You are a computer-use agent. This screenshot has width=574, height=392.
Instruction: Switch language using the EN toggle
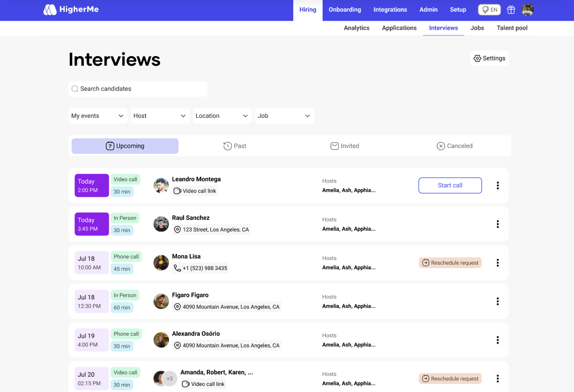[x=489, y=10]
